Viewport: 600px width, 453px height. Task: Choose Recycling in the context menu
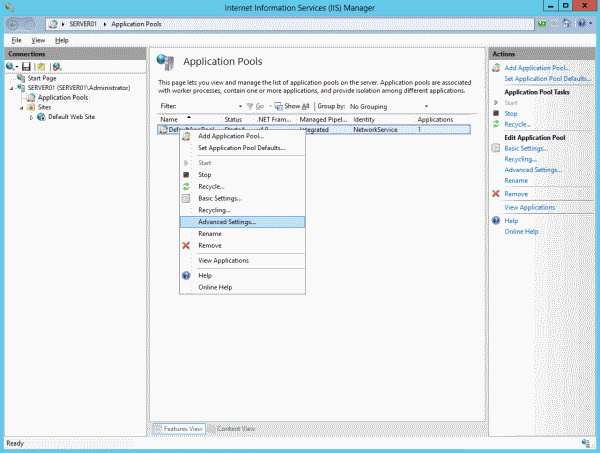[242, 210]
